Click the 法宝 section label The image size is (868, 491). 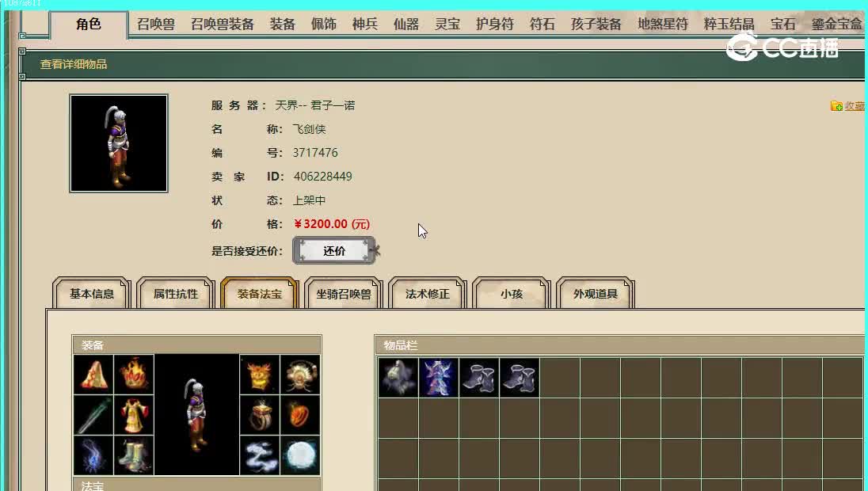pyautogui.click(x=93, y=486)
